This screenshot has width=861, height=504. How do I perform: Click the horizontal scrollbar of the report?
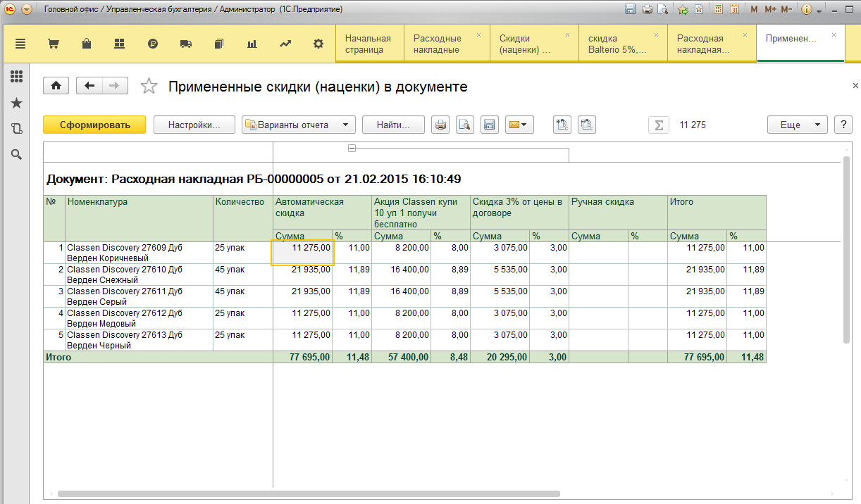tap(309, 494)
